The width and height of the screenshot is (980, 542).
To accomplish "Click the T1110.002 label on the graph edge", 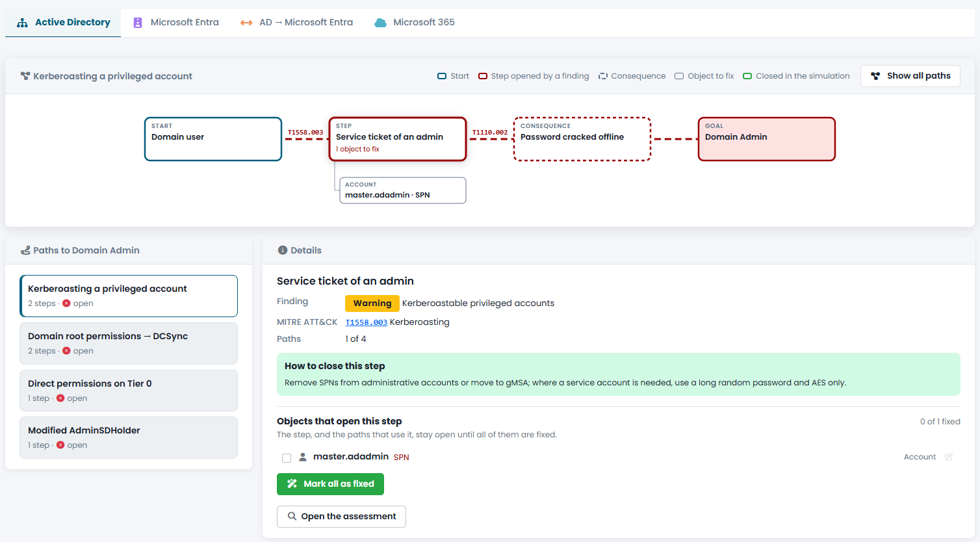I will 490,133.
